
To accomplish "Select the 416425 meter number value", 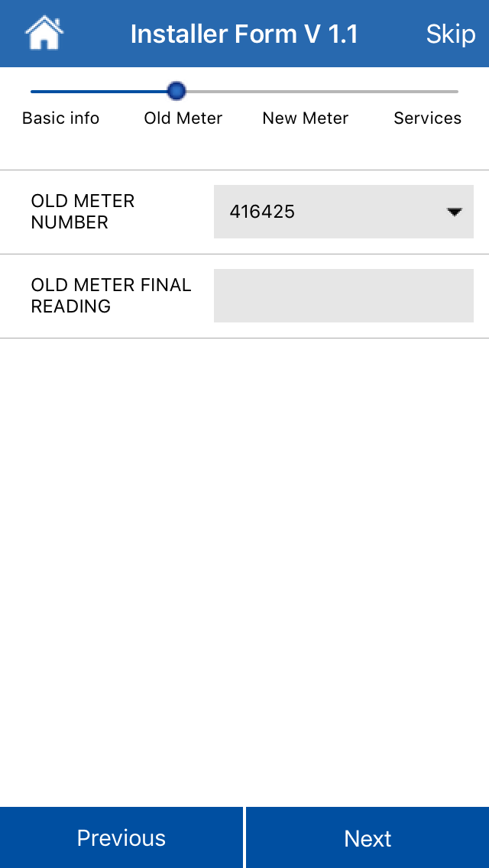I will point(262,212).
